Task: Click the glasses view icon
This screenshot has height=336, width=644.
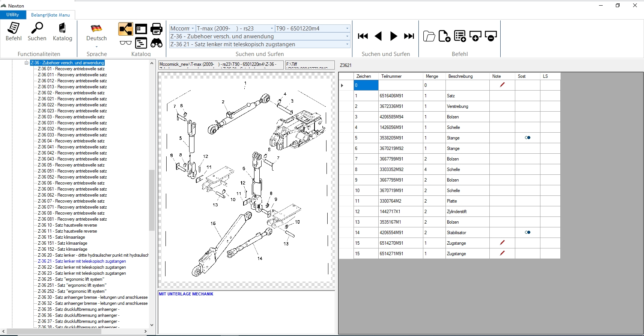Action: (x=125, y=43)
